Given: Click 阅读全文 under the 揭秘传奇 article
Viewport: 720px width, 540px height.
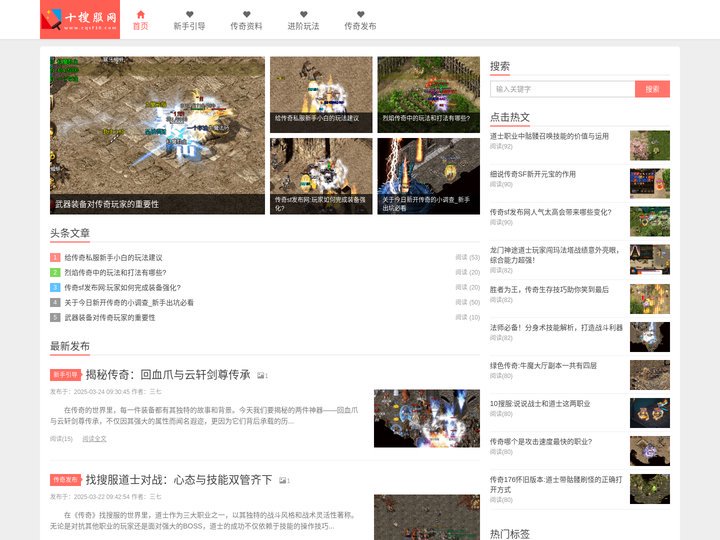Looking at the screenshot, I should (x=94, y=439).
